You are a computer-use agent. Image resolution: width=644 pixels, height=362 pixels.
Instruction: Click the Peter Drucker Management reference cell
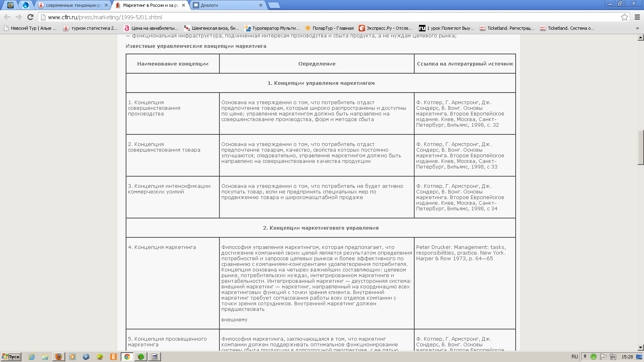(x=465, y=283)
